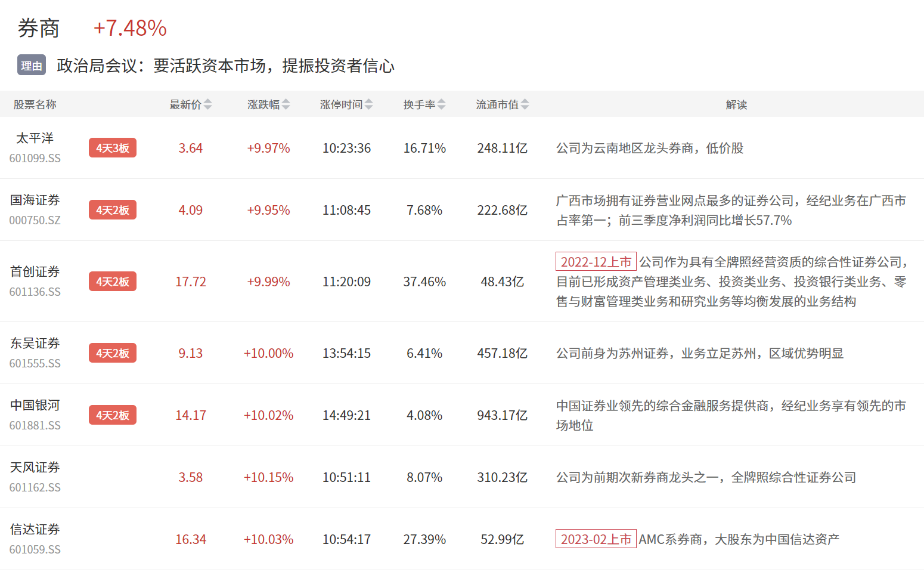Click 4天3板 badge for 太平洋
This screenshot has height=572, width=924.
[113, 148]
